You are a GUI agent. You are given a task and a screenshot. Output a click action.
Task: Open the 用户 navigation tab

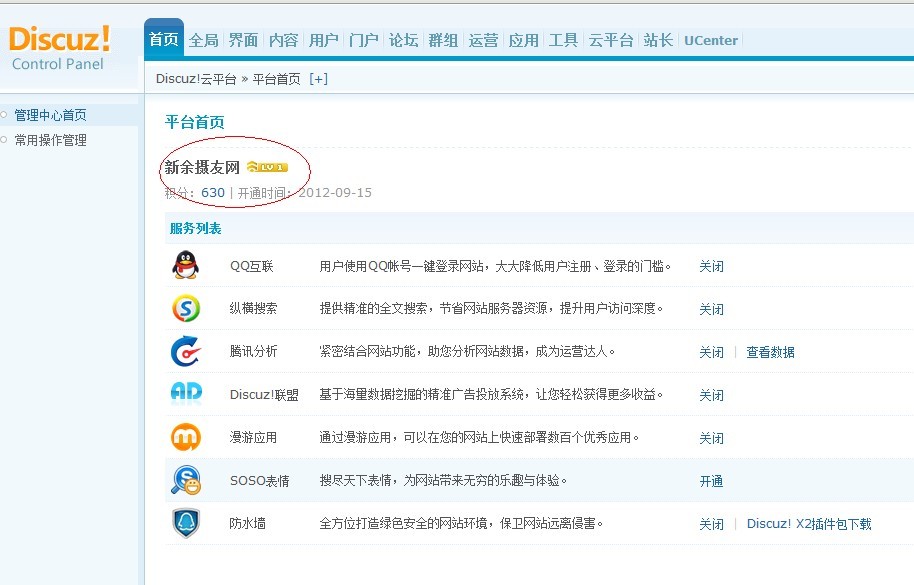(324, 40)
